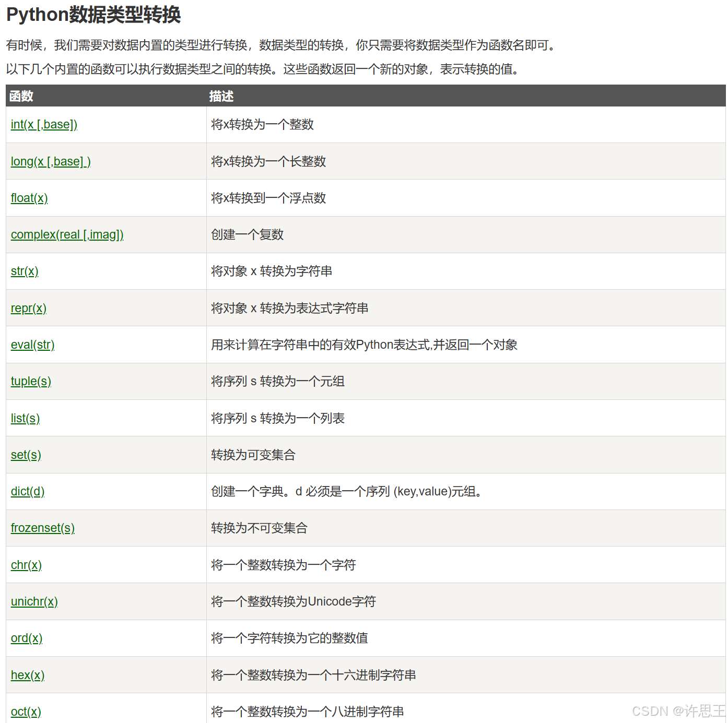Screen dimensions: 728x723
Task: Select description '将x转换为一个整数'
Action: pos(262,124)
